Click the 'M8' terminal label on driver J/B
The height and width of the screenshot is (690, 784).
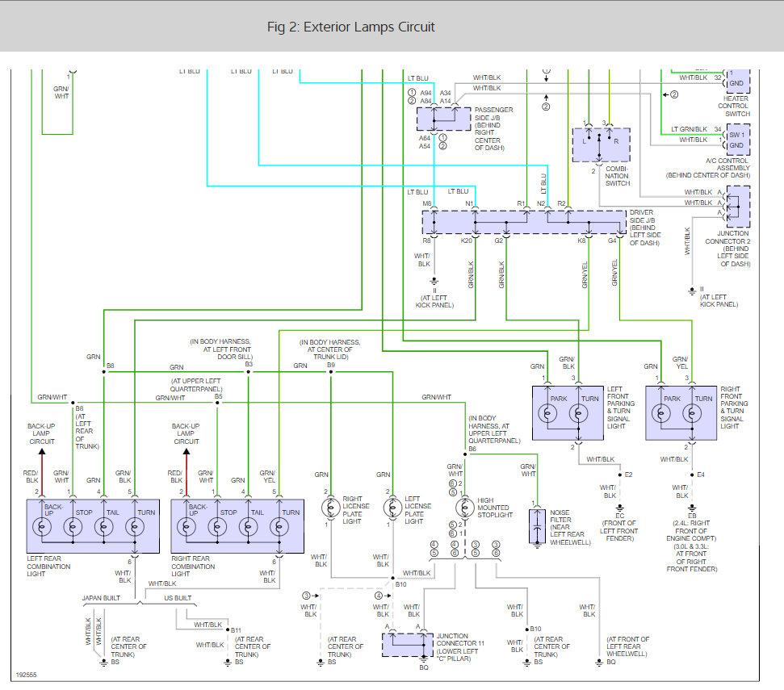426,203
